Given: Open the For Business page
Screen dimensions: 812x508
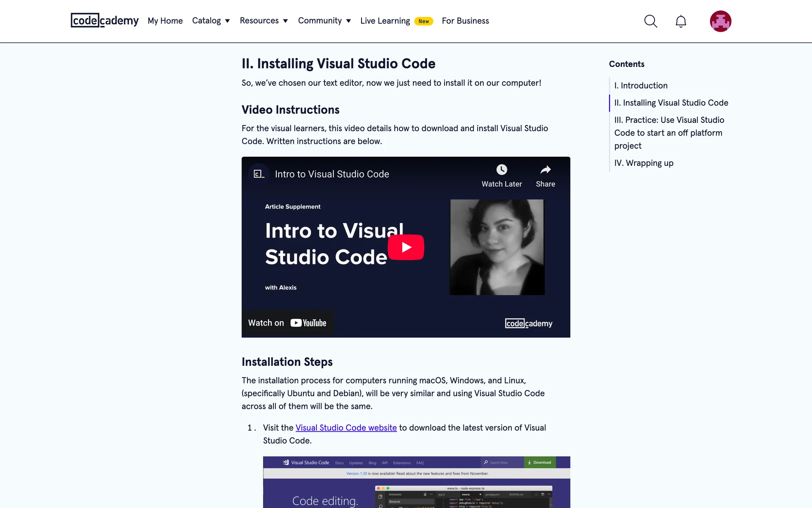Looking at the screenshot, I should (465, 21).
